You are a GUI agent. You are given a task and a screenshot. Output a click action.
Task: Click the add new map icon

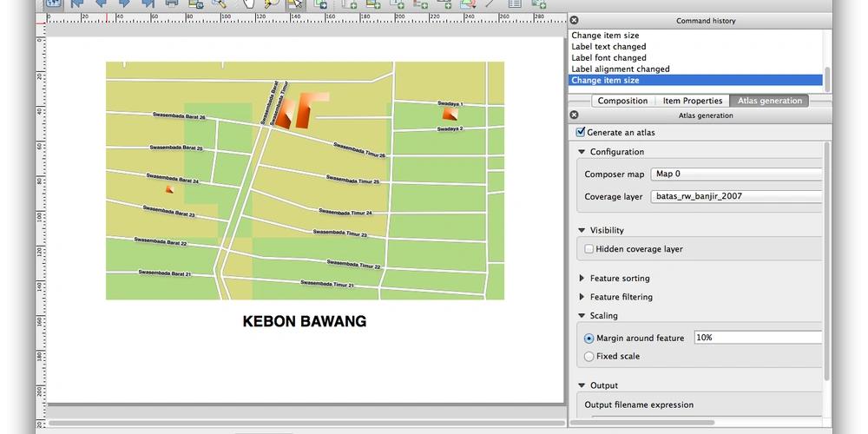[349, 3]
